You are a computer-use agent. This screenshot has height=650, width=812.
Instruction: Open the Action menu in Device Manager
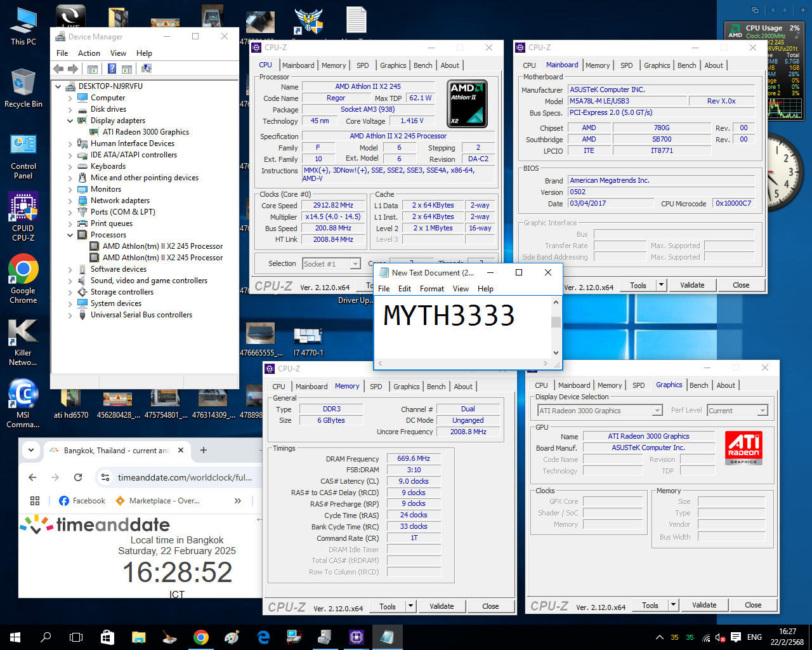[x=89, y=53]
